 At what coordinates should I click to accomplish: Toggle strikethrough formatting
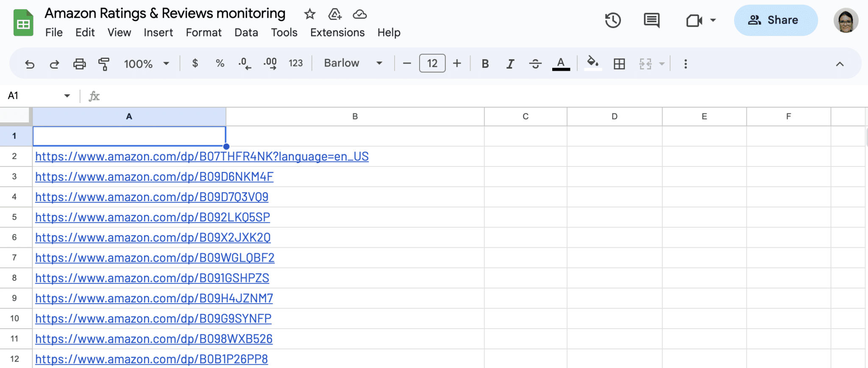(535, 64)
